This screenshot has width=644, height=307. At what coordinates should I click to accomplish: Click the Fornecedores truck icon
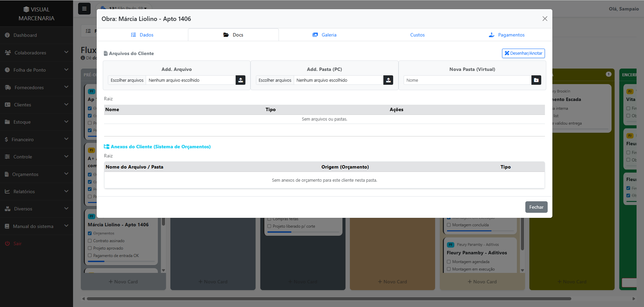click(x=8, y=87)
